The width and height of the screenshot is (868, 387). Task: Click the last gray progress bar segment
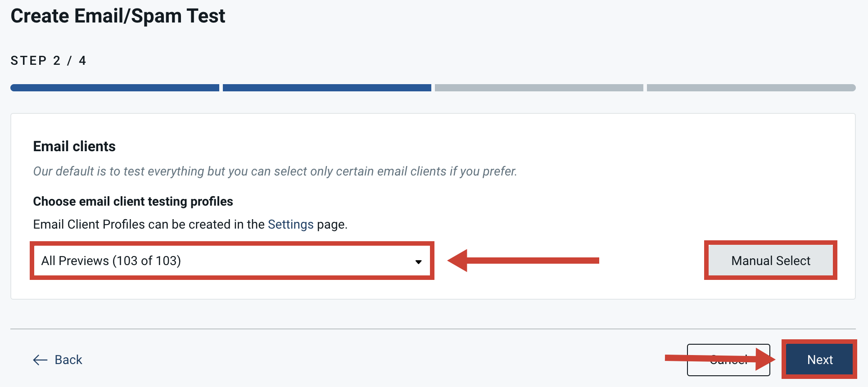pyautogui.click(x=750, y=88)
